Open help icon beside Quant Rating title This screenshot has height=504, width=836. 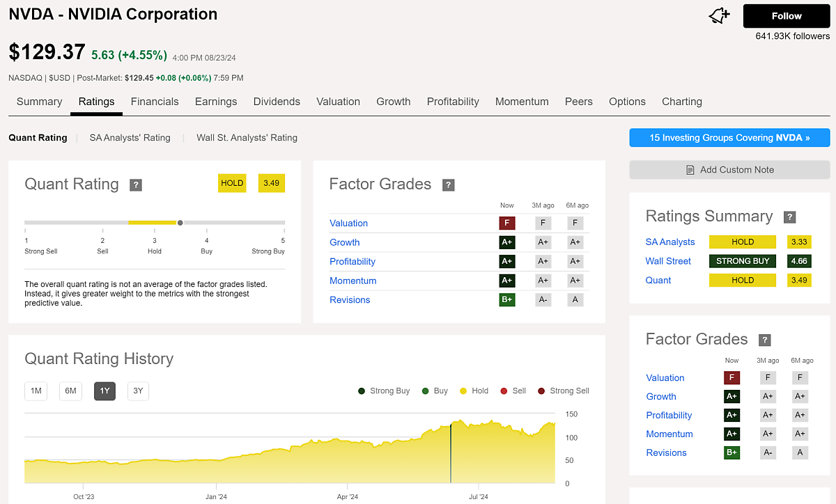[136, 185]
